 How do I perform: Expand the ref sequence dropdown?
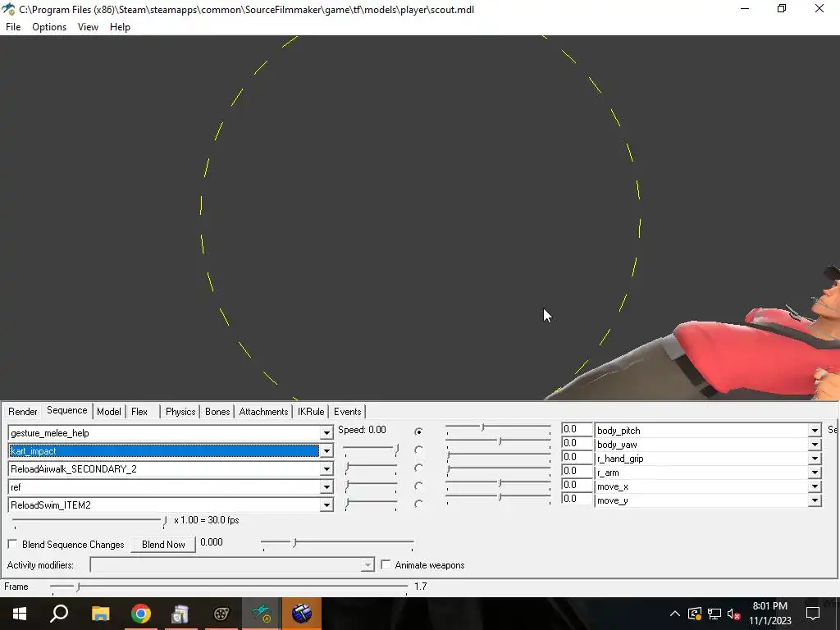326,487
